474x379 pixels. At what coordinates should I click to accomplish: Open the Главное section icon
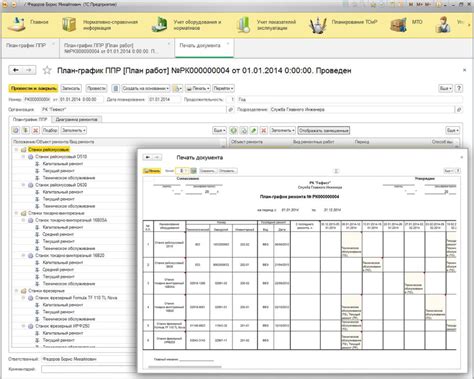[17, 24]
